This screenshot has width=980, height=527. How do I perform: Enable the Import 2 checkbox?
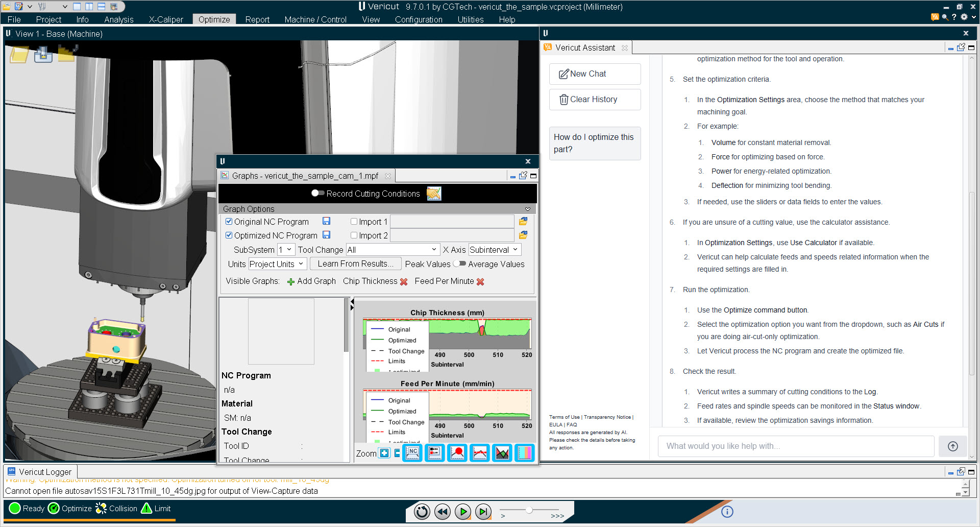(x=354, y=235)
